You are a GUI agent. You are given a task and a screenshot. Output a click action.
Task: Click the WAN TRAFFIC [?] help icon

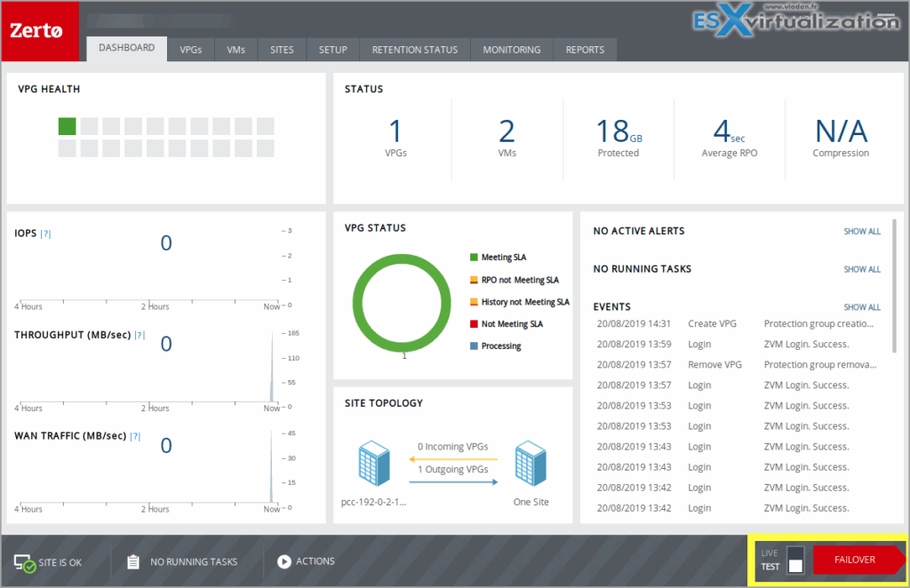(x=138, y=436)
